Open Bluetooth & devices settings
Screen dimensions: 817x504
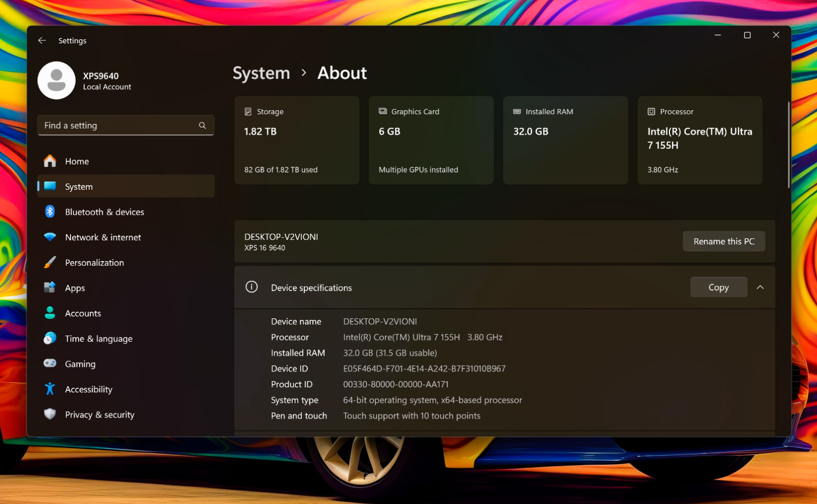click(126, 212)
